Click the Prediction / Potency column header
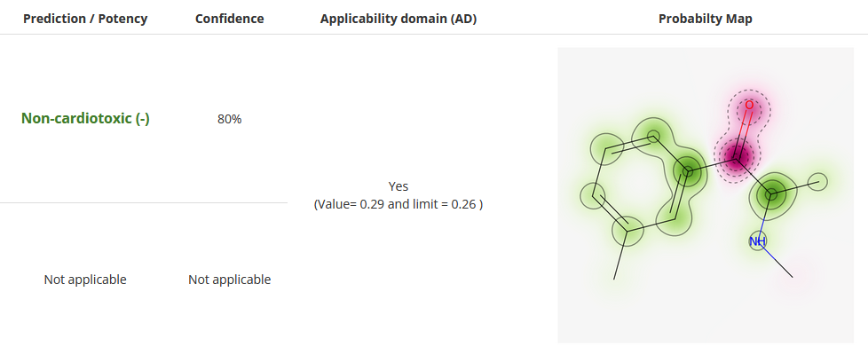The width and height of the screenshot is (868, 355). coord(85,19)
